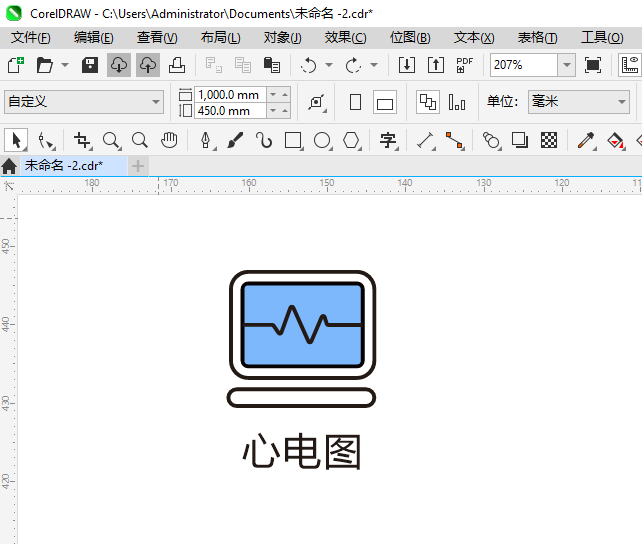The height and width of the screenshot is (544, 642).
Task: Select the Pan hand tool
Action: (169, 140)
